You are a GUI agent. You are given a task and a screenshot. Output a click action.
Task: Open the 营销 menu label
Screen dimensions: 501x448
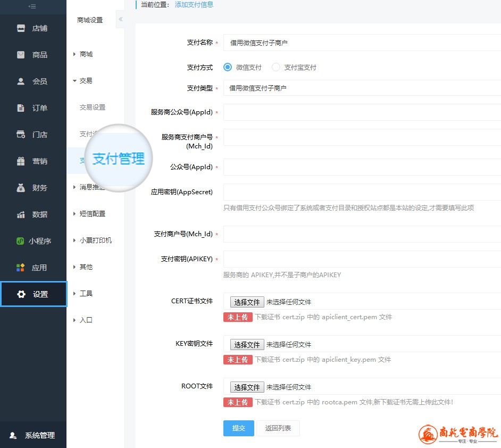coord(39,161)
